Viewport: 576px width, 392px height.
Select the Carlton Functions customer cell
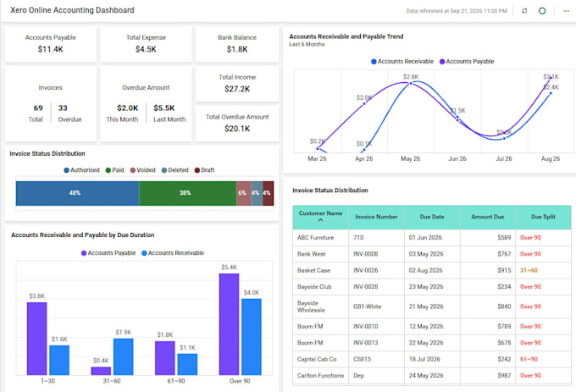coord(320,375)
